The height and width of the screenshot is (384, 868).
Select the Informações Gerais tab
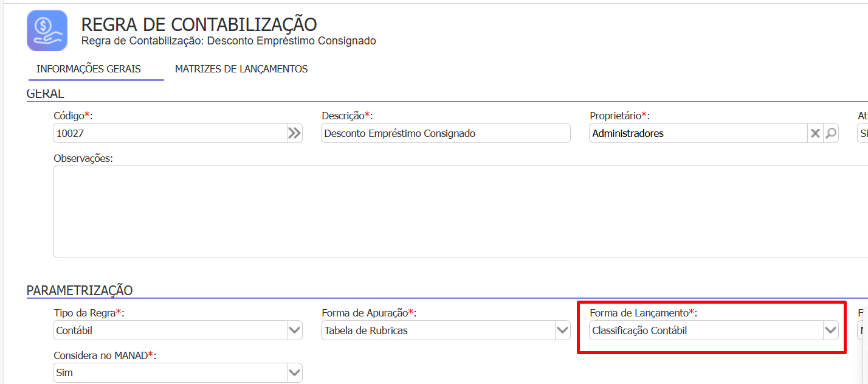click(89, 69)
